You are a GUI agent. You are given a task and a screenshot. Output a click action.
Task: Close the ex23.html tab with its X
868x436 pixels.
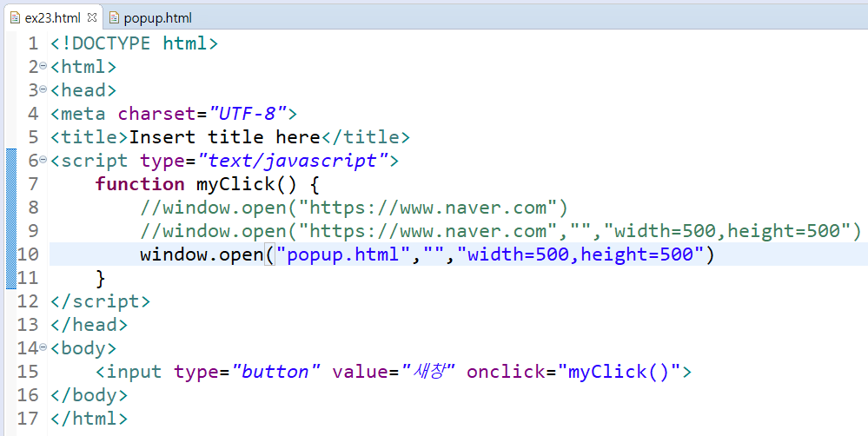coord(92,17)
